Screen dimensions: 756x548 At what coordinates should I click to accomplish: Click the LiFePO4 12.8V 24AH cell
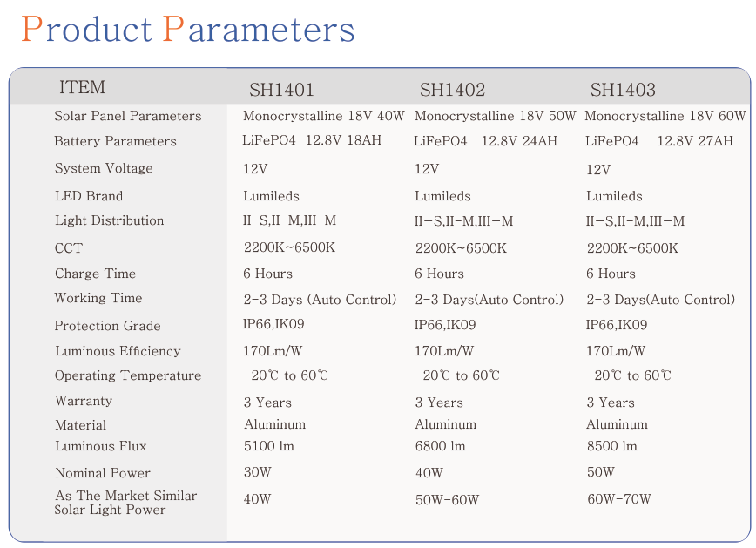[x=485, y=141]
